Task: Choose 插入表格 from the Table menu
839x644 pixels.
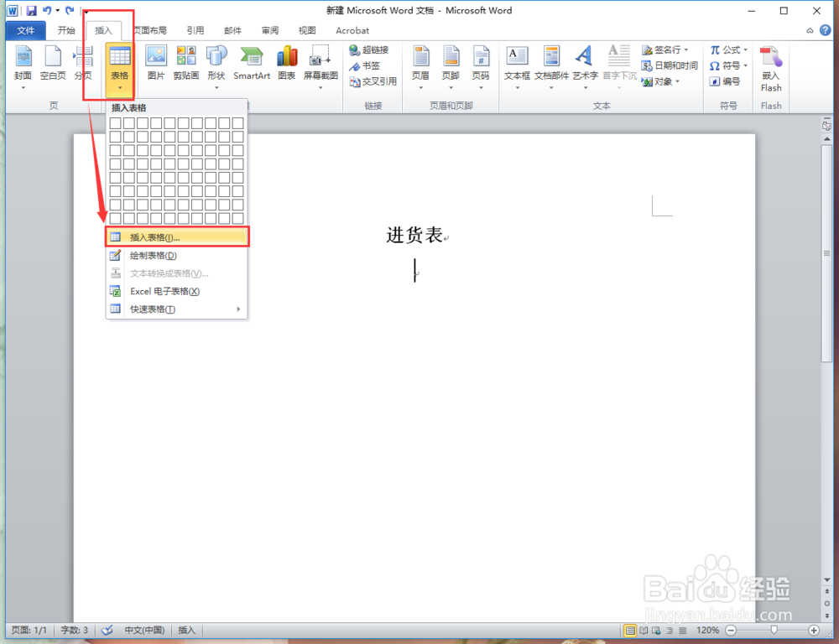Action: [154, 236]
